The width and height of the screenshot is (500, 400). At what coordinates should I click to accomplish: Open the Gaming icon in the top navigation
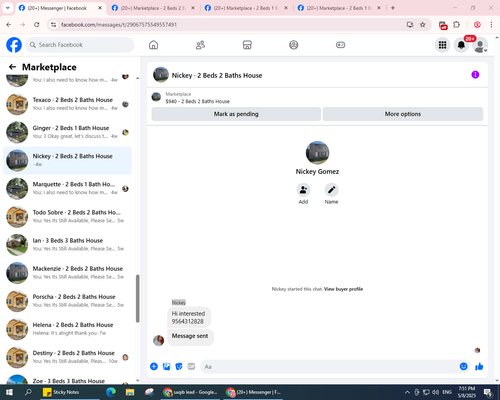pyautogui.click(x=340, y=45)
